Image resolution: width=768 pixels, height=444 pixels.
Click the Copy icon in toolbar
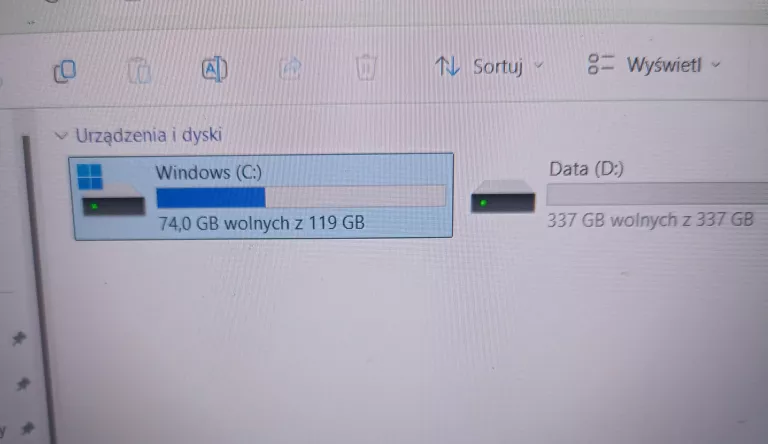65,71
